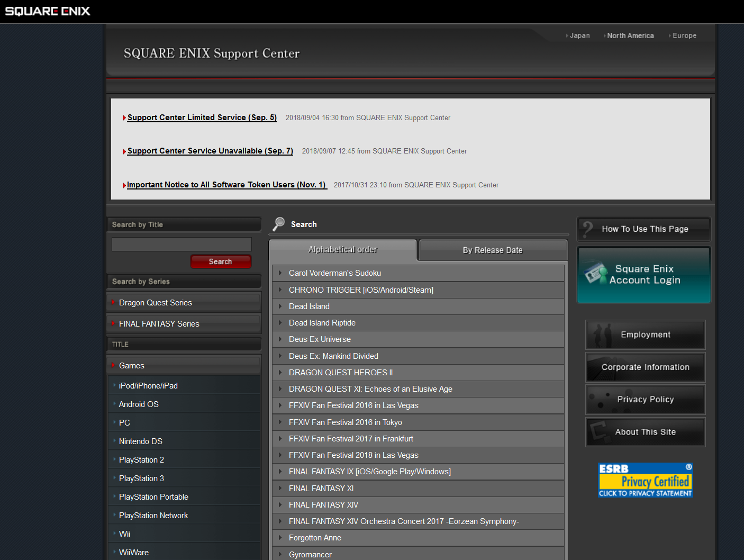Screen dimensions: 744x560
Task: Select the Alphabetical order tab
Action: [343, 250]
